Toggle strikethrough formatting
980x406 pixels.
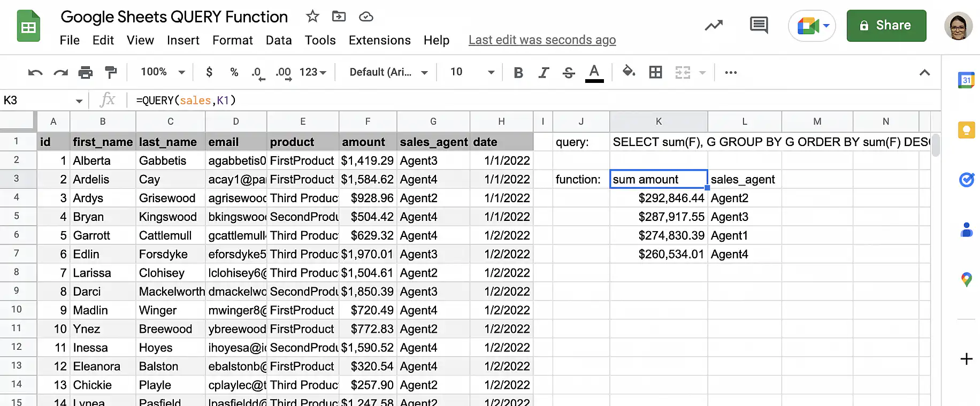(x=569, y=72)
